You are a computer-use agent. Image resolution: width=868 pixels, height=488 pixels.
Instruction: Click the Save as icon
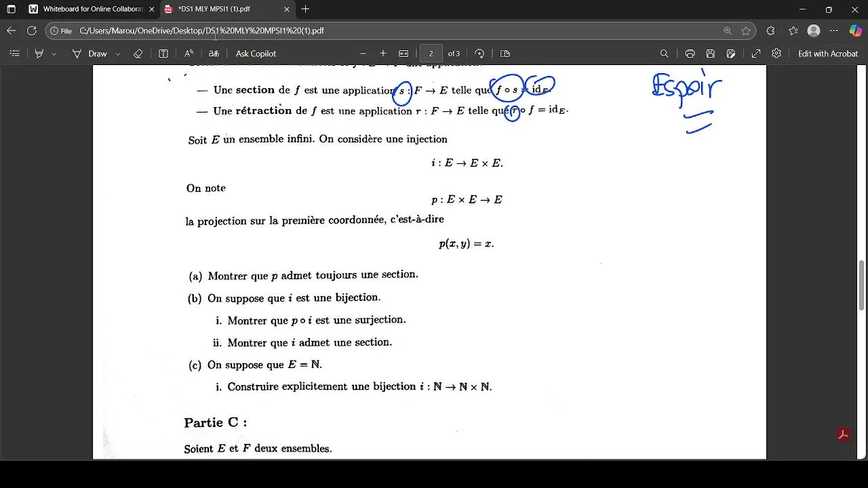[731, 54]
